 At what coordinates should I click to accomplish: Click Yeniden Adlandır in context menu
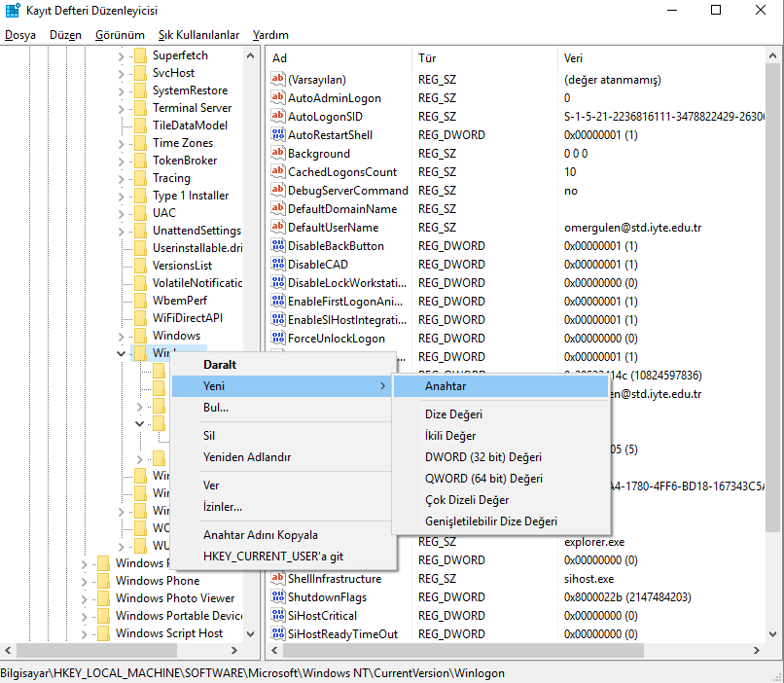tap(246, 457)
